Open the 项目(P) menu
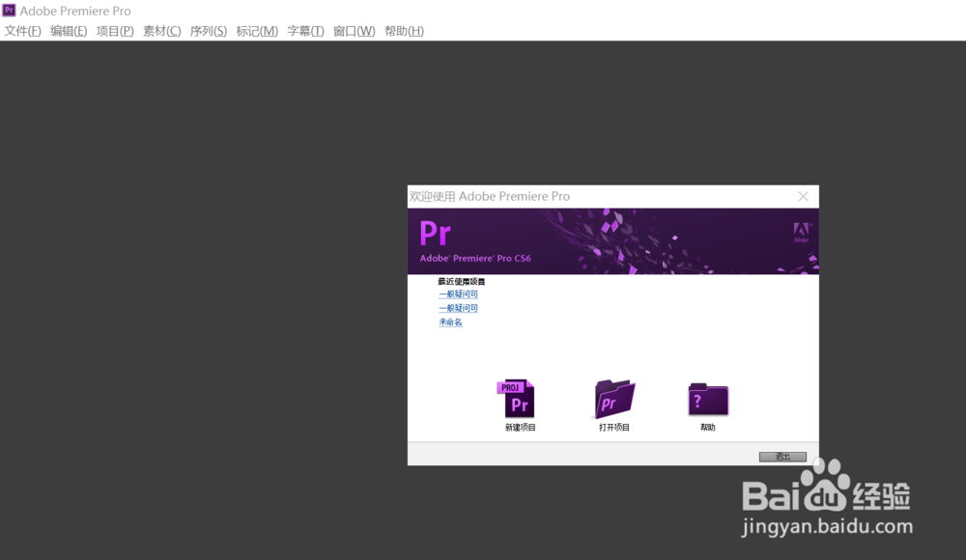The width and height of the screenshot is (966, 560). (115, 31)
